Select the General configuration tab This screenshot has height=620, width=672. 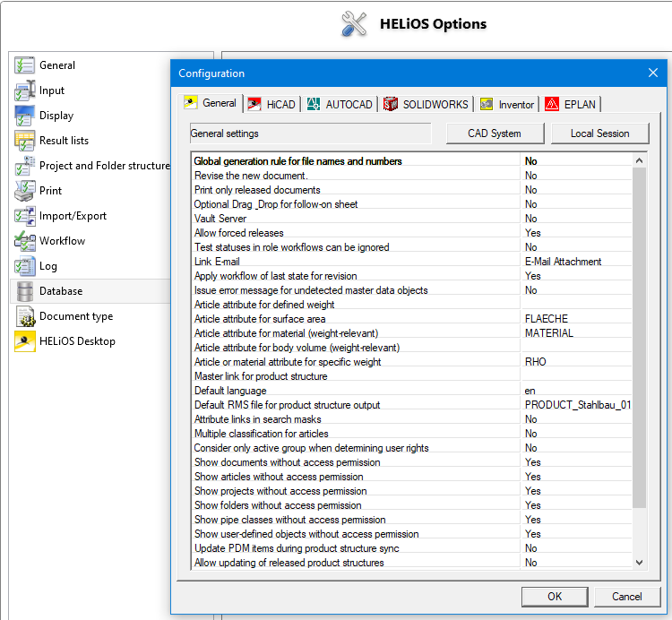click(x=211, y=103)
